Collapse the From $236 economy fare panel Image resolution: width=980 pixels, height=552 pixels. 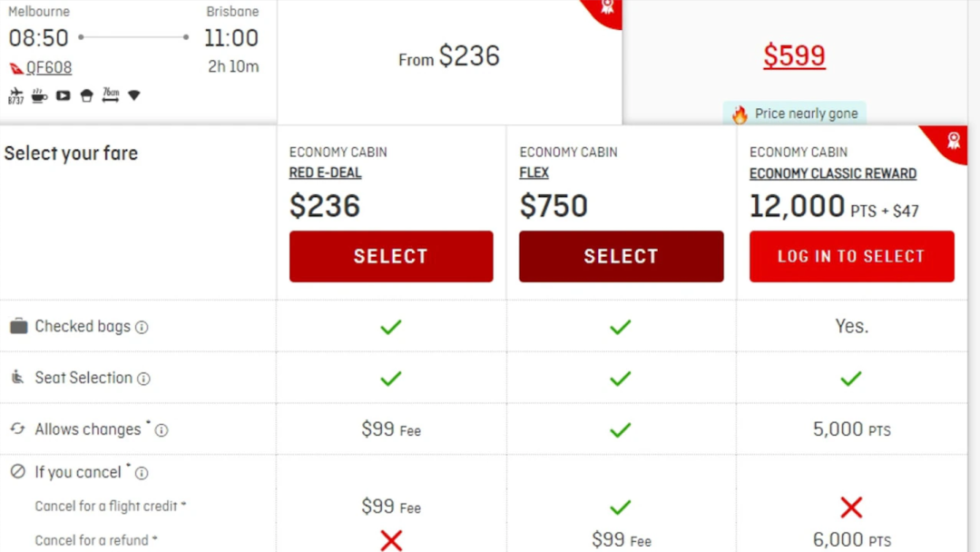point(449,57)
